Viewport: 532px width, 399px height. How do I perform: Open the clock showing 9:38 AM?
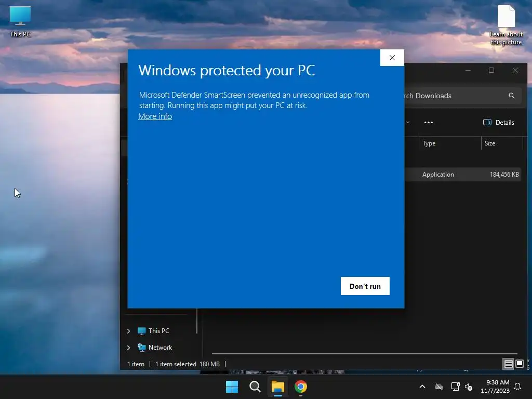click(495, 387)
